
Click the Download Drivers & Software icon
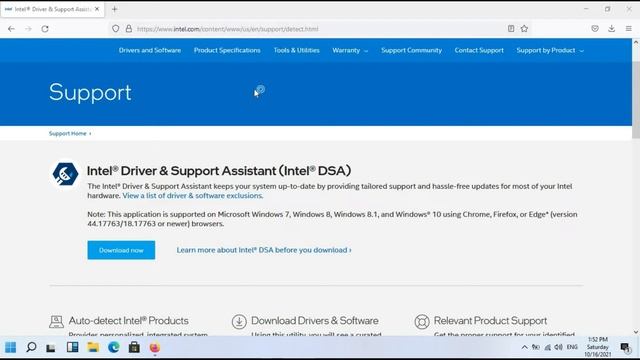coord(239,322)
